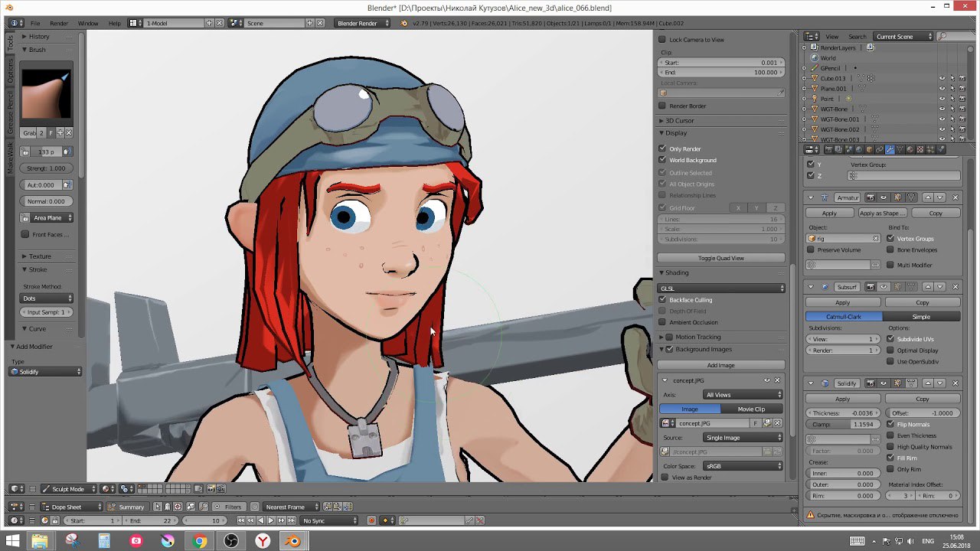This screenshot has width=980, height=551.
Task: Open the Object Data properties tab (triangle icon)
Action: tap(900, 149)
